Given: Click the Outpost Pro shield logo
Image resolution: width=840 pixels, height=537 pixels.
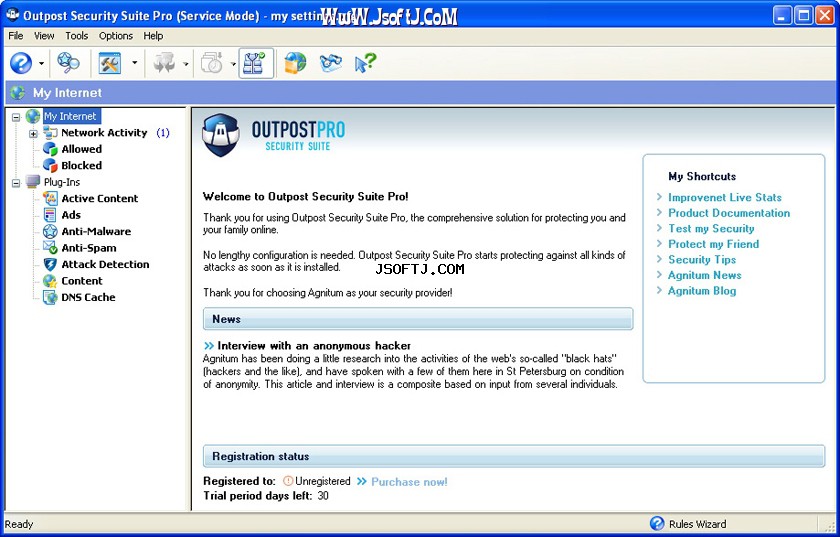Looking at the screenshot, I should click(x=221, y=135).
